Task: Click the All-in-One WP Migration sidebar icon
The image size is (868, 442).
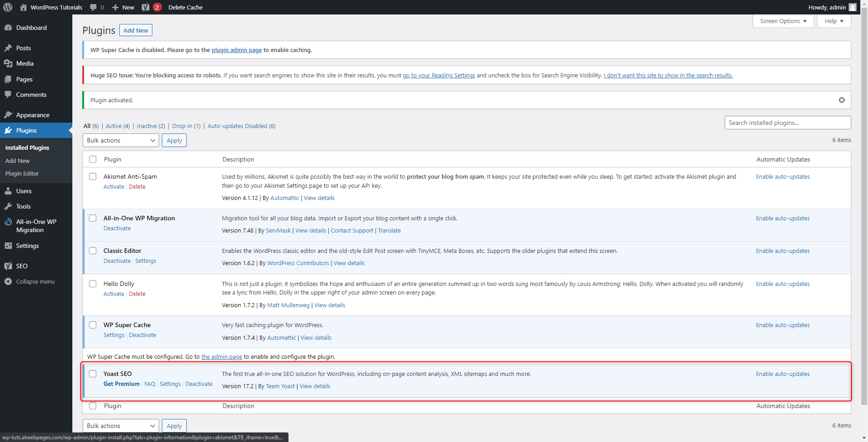Action: coord(8,222)
